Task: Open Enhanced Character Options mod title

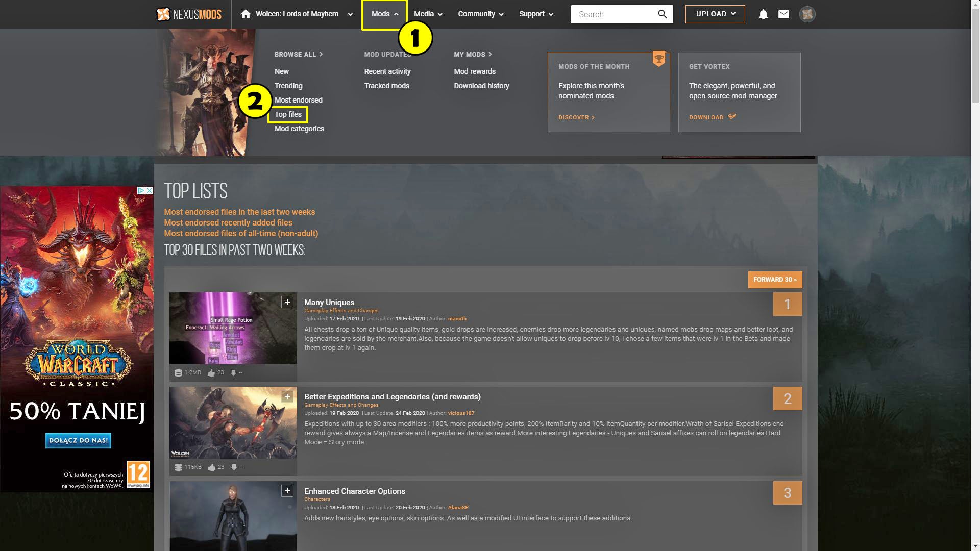Action: click(x=355, y=491)
